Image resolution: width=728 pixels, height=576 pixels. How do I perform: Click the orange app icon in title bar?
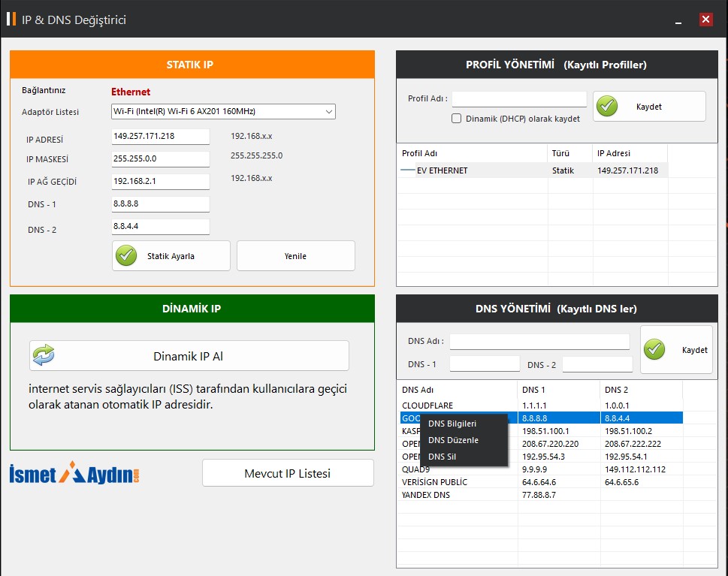pyautogui.click(x=11, y=20)
